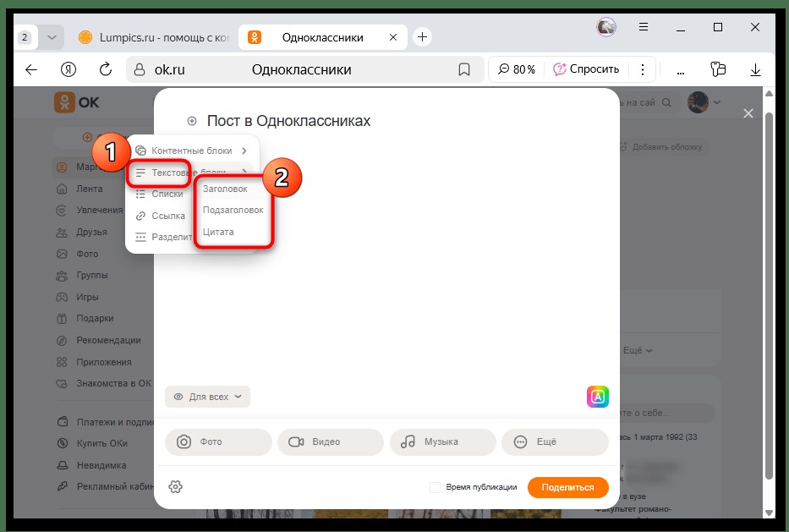
Task: Open the browser hamburger menu
Action: pos(643,27)
